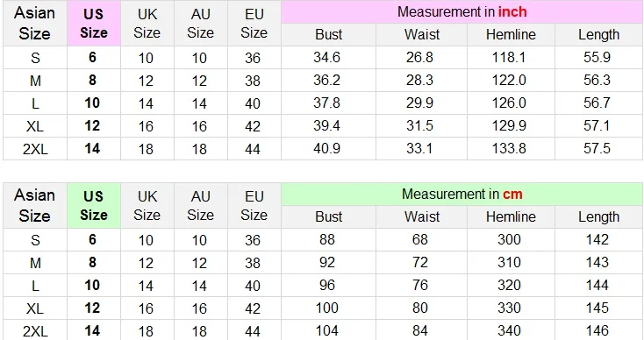Screen dimensions: 644x340
Task: Click the Length column header in inch table
Action: tap(599, 34)
